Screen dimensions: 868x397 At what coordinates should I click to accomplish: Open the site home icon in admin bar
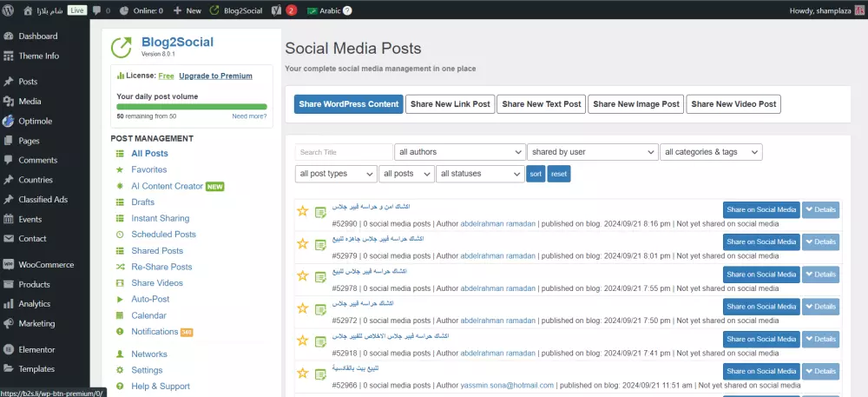coord(28,10)
